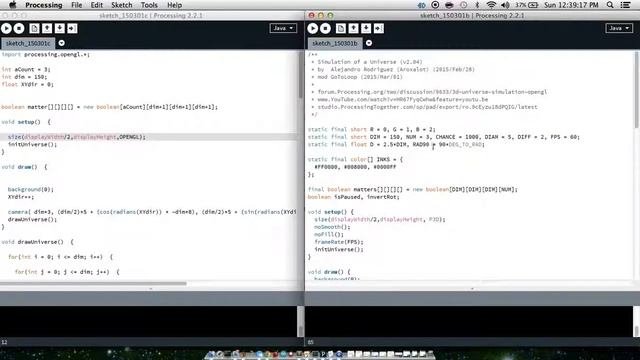Select the sketch_150301b tab
The width and height of the screenshot is (640, 360).
(335, 43)
